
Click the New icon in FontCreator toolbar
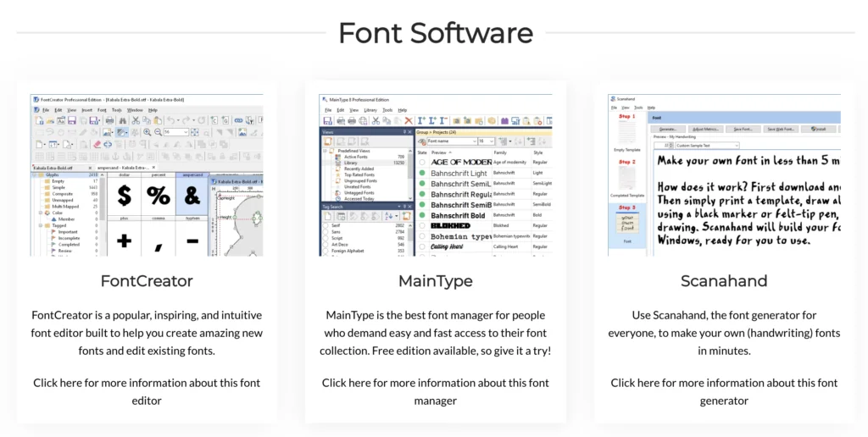(x=39, y=120)
